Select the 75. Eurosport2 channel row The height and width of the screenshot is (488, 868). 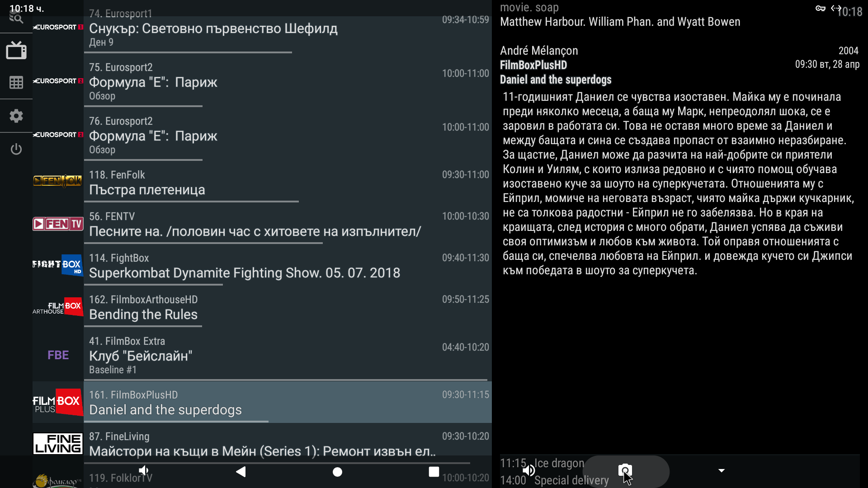pyautogui.click(x=288, y=81)
